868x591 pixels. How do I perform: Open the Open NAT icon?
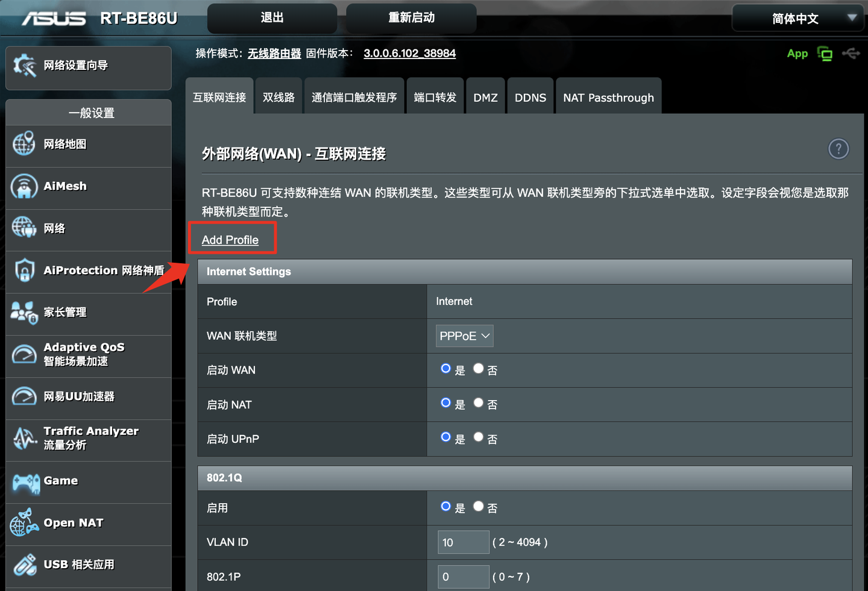[x=24, y=522]
